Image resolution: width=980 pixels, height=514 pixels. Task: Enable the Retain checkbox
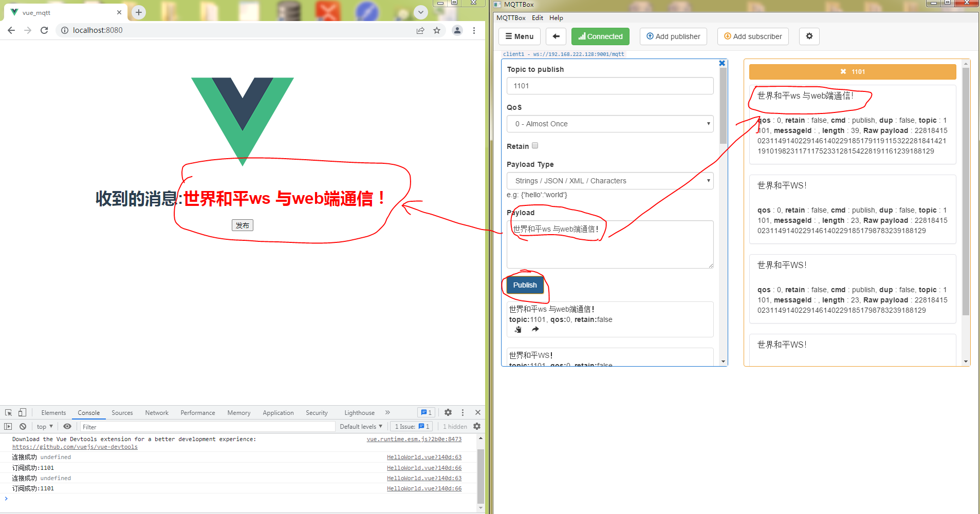[x=535, y=145]
